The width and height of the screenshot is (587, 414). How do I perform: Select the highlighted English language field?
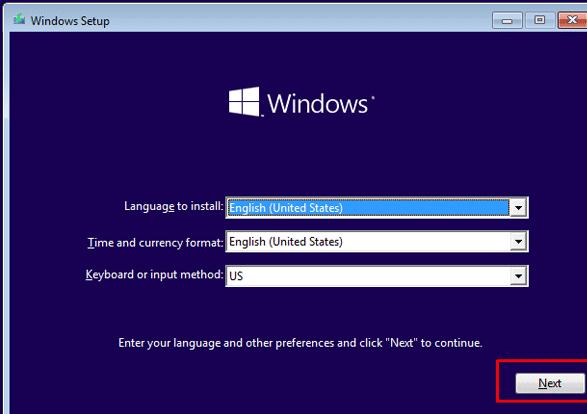tap(368, 207)
